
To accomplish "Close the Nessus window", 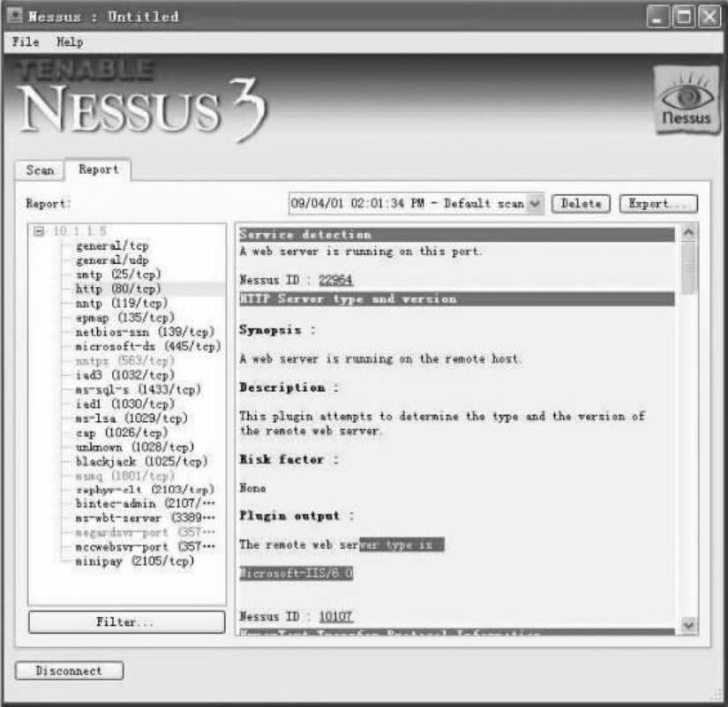I will (709, 17).
